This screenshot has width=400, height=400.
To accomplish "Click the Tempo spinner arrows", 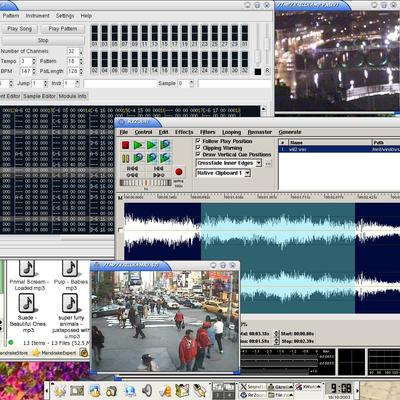I will (x=34, y=61).
